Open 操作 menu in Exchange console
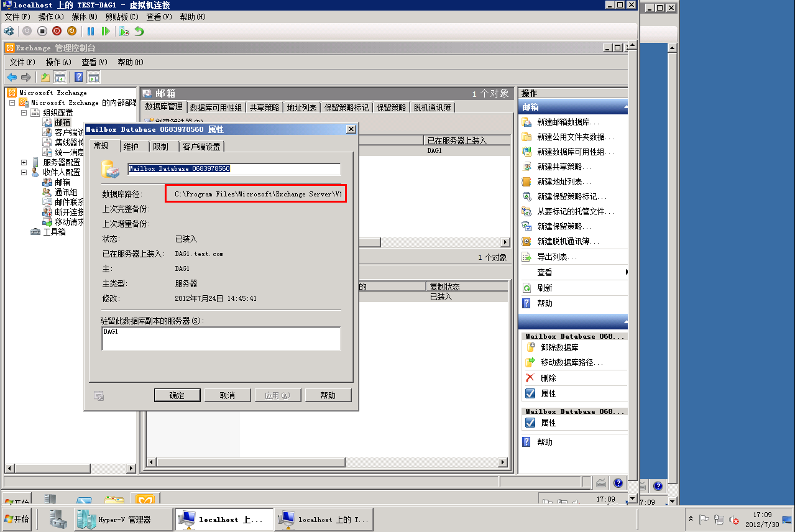This screenshot has width=795, height=532. pyautogui.click(x=58, y=62)
